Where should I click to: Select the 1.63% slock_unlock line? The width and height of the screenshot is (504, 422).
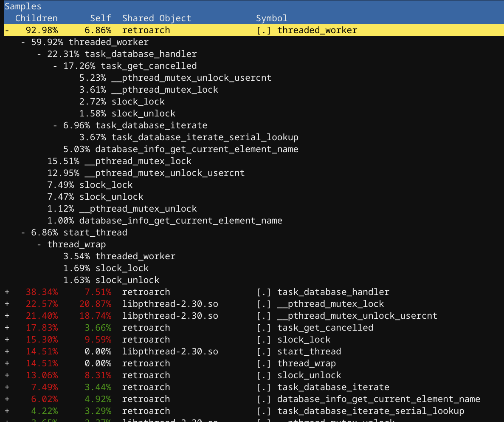[x=111, y=280]
